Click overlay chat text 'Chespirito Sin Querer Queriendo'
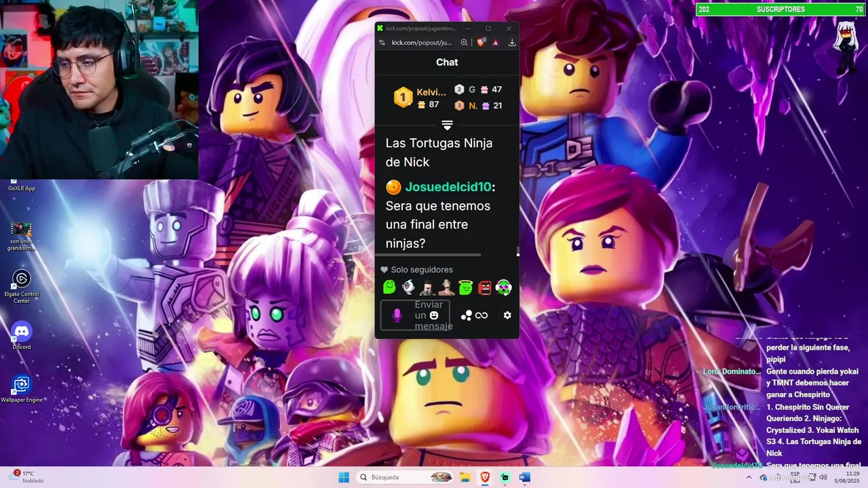Viewport: 868px width, 488px height. [x=809, y=413]
